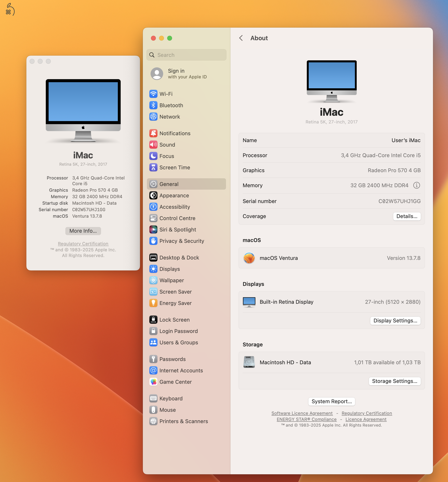
Task: Select the Bluetooth icon in sidebar
Action: 153,105
